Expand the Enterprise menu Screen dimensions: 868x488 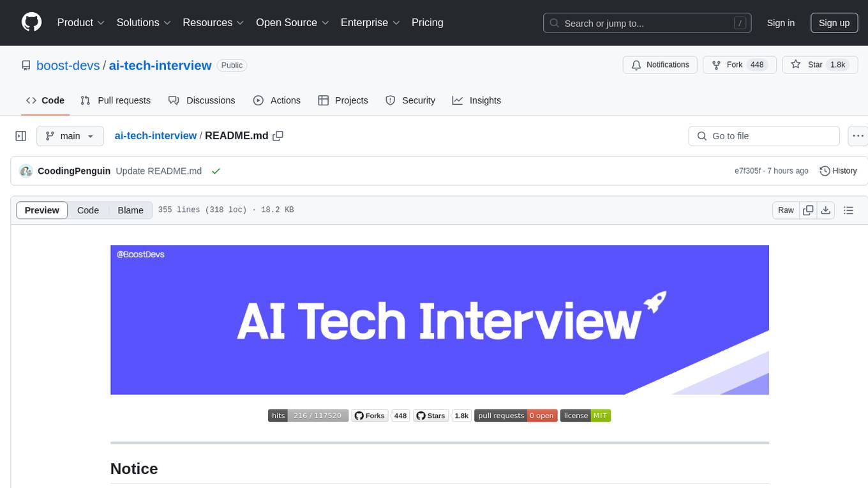coord(370,22)
